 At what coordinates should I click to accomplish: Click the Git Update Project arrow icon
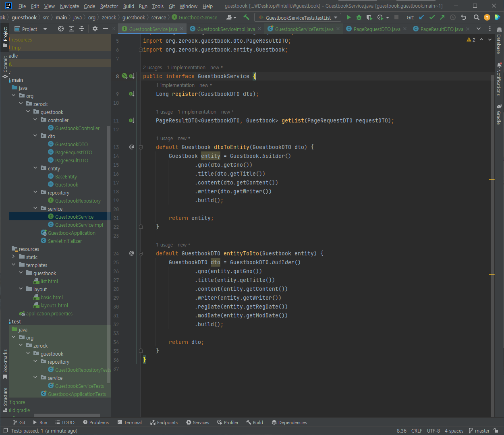point(421,17)
